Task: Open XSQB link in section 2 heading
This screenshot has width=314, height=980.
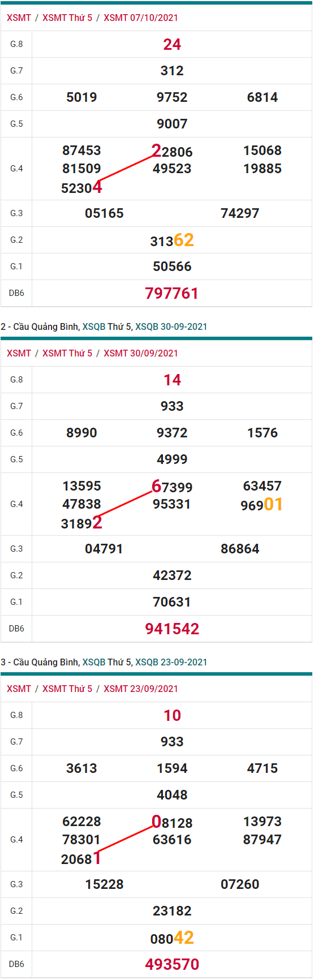Action: pyautogui.click(x=94, y=326)
